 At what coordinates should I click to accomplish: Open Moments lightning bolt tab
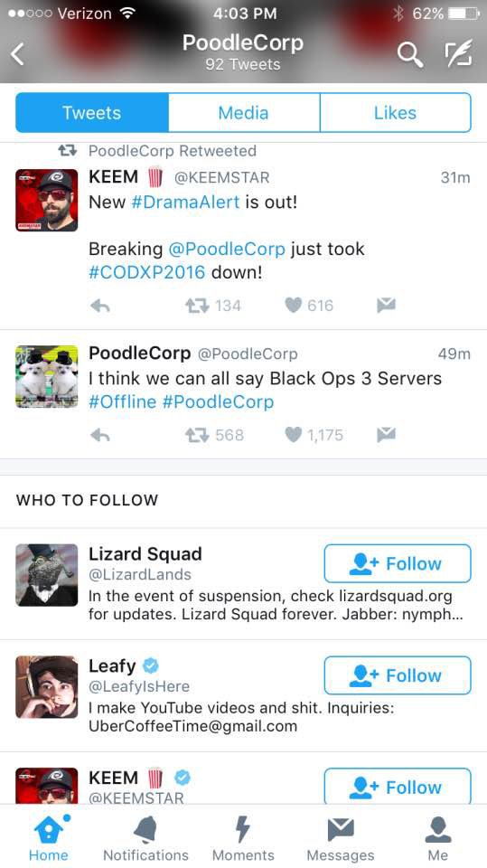[243, 839]
